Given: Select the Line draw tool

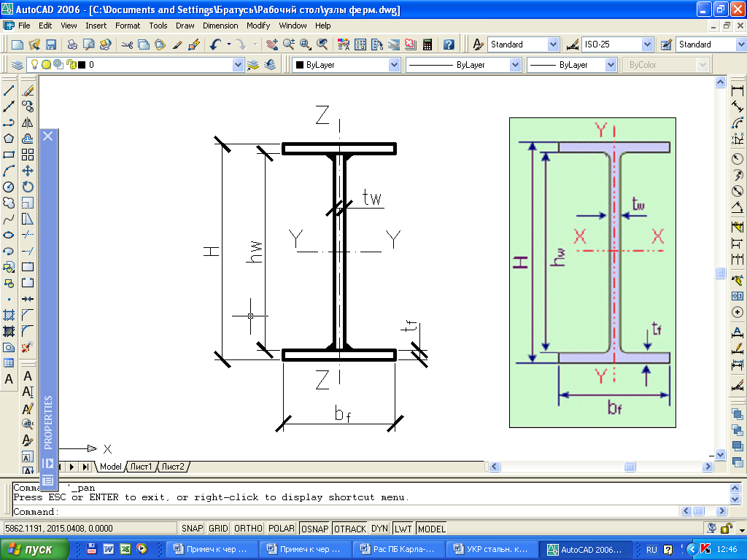Looking at the screenshot, I should click(9, 90).
